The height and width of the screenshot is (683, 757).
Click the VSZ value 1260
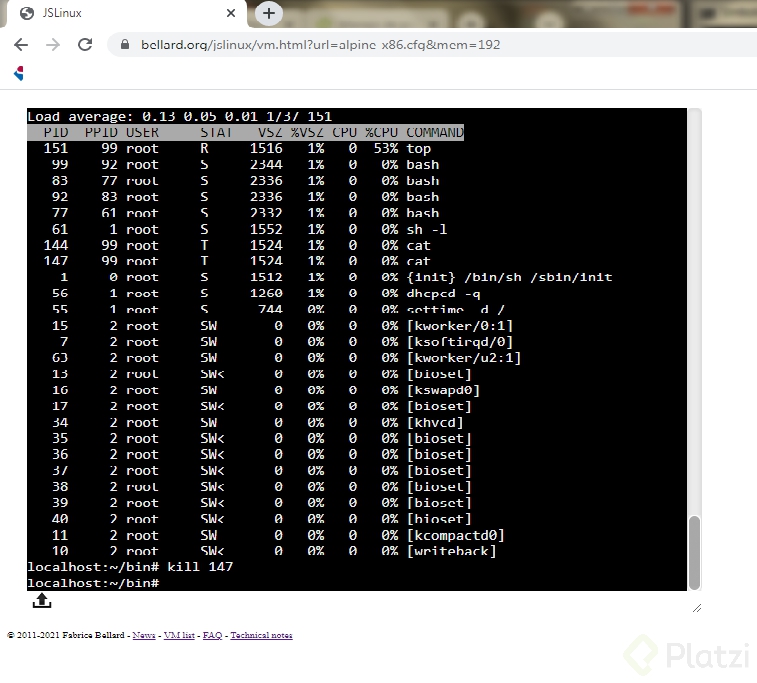(x=266, y=293)
